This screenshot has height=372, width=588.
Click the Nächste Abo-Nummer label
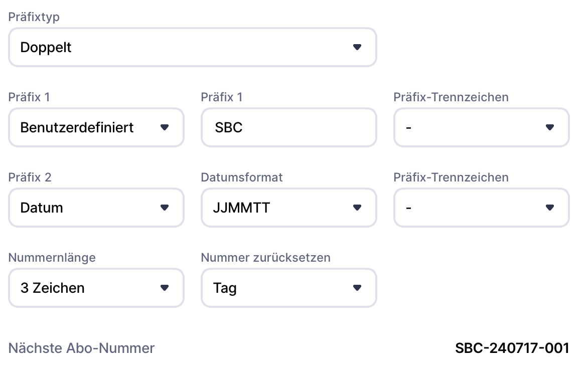pyautogui.click(x=81, y=348)
